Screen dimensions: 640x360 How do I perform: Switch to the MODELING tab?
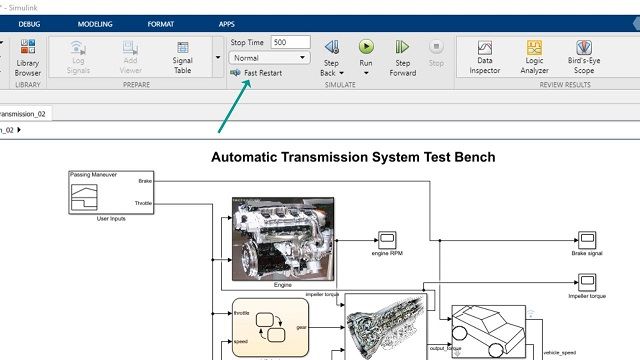pyautogui.click(x=95, y=24)
